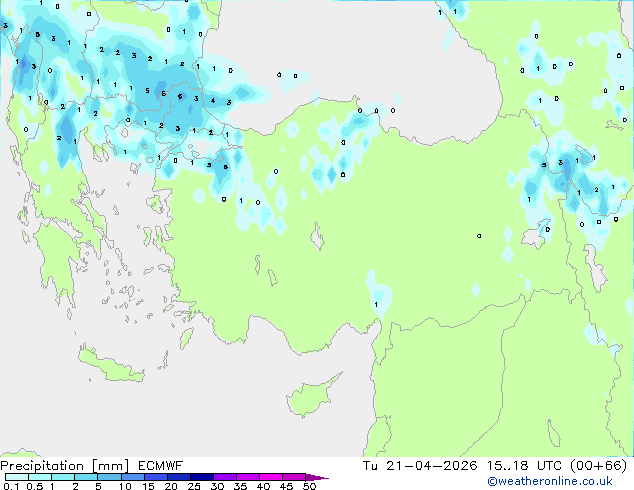Screen dimensions: 634x490
Task: Click the '(00+66)' forecast offset text
Action: (598, 466)
